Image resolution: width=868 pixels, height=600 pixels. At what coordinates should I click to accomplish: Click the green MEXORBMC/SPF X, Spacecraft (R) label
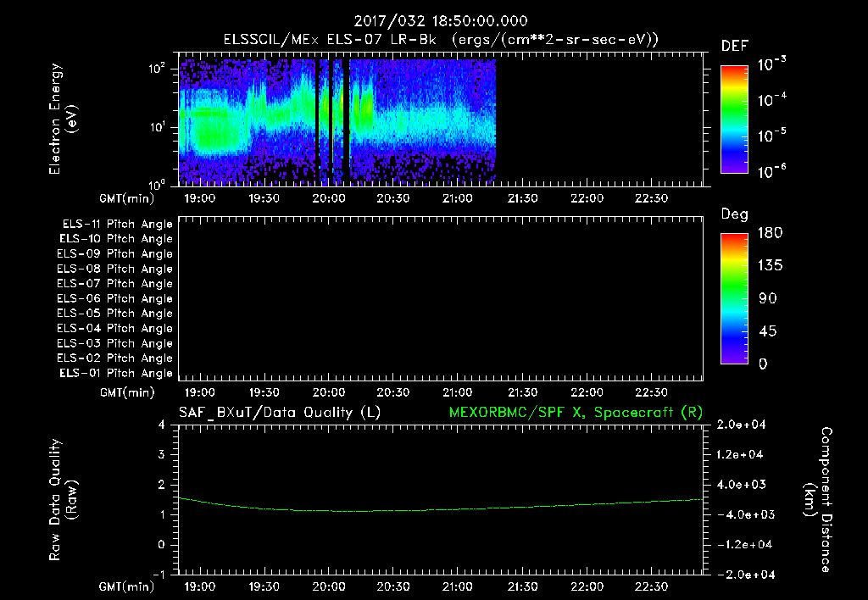tap(576, 413)
